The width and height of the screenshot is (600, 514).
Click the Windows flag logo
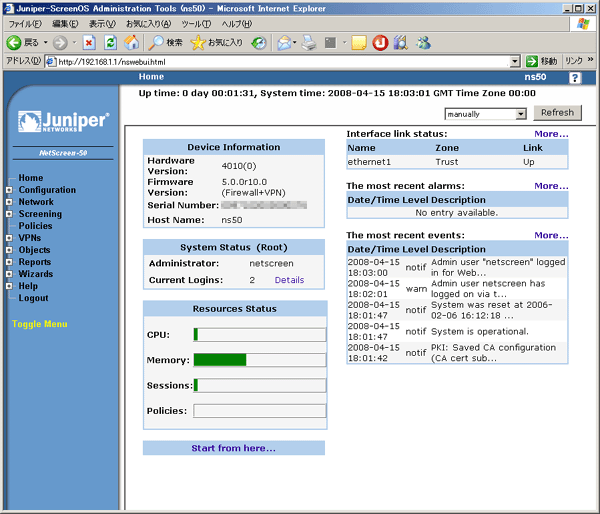pyautogui.click(x=583, y=24)
